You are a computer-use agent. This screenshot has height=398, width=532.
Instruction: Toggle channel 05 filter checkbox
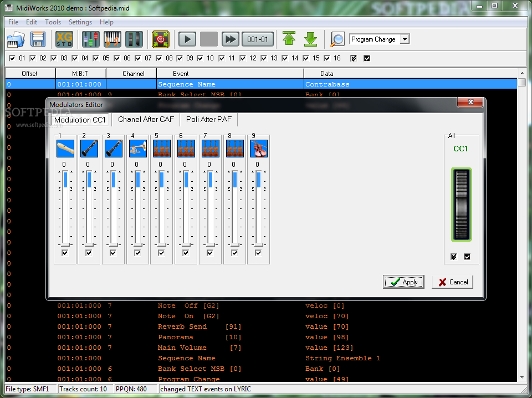tap(96, 58)
